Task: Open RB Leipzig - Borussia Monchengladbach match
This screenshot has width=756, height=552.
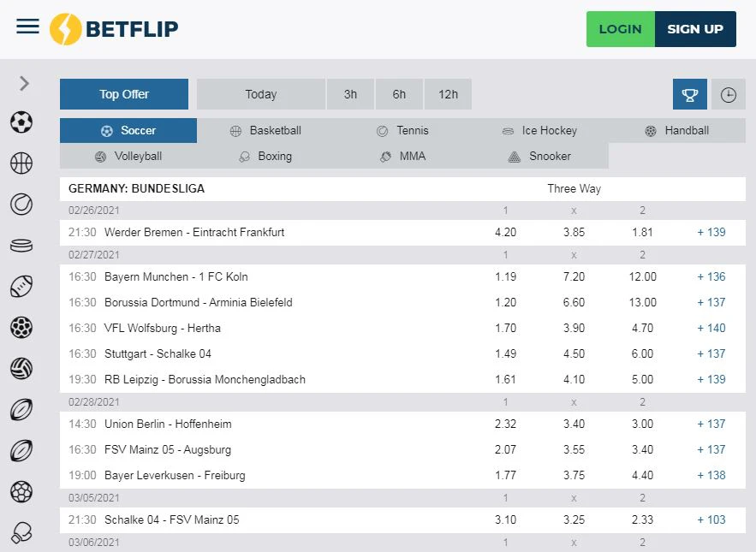Action: pyautogui.click(x=205, y=379)
